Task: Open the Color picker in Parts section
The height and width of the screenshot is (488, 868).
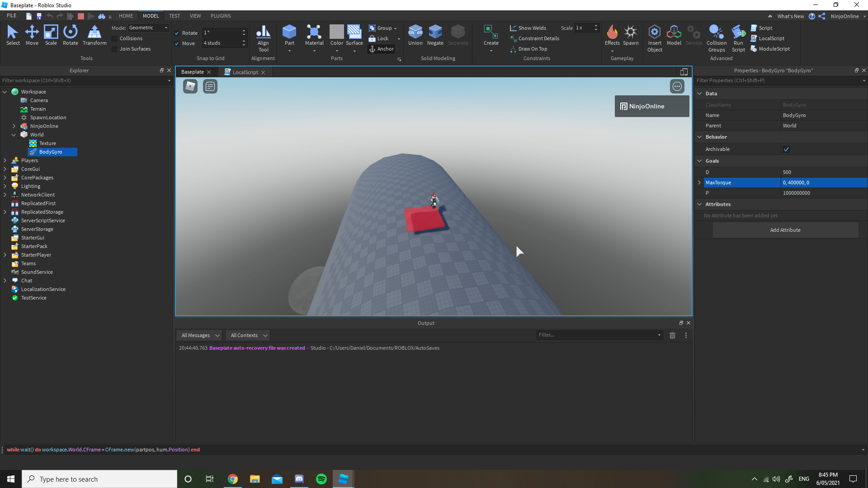Action: point(336,35)
